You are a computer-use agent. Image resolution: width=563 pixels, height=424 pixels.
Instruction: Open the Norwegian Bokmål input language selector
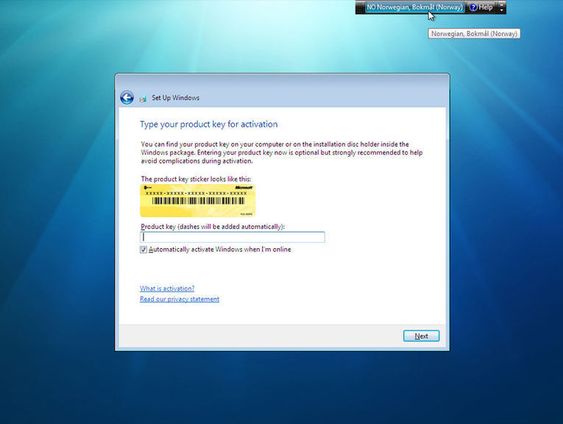tap(414, 7)
